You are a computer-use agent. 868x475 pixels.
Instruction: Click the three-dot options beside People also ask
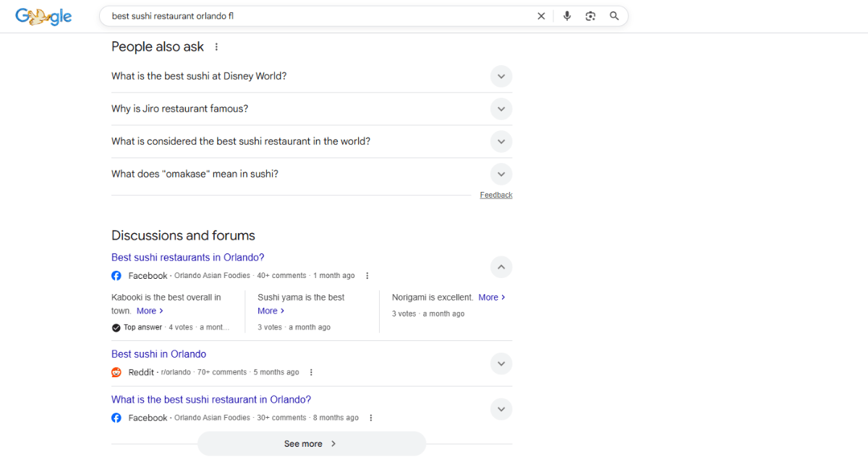pos(216,46)
